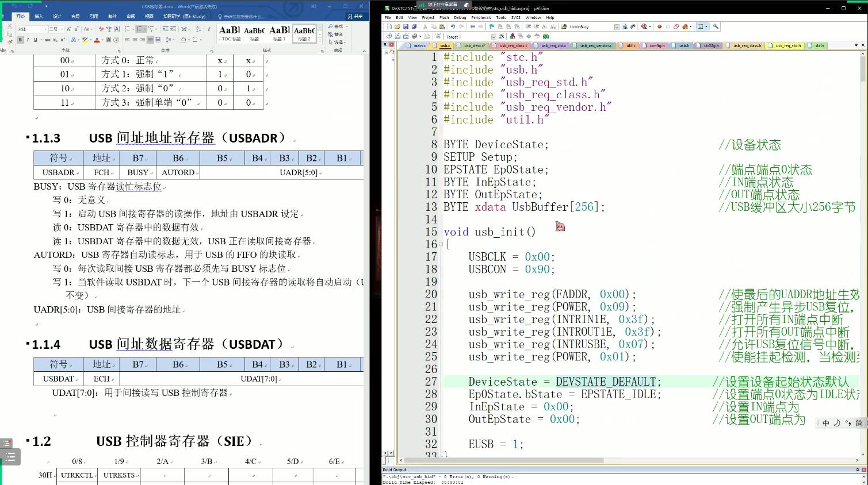Insert a breakpoint with the red dot icon

(659, 27)
